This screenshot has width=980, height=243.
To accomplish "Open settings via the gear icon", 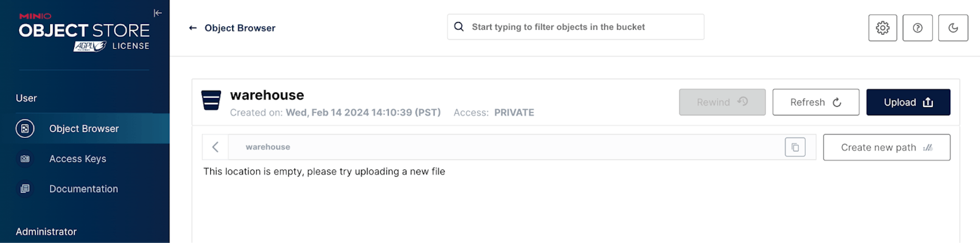I will pyautogui.click(x=883, y=28).
